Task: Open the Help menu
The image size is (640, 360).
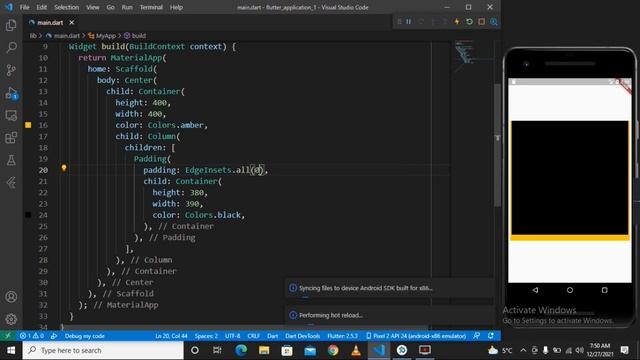Action: coord(176,7)
